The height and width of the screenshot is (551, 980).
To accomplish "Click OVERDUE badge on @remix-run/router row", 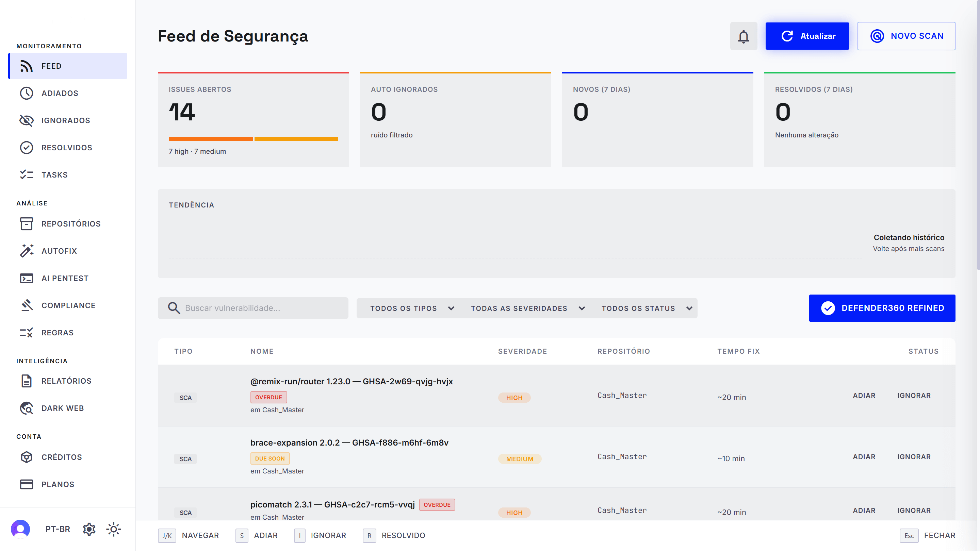I will [268, 397].
